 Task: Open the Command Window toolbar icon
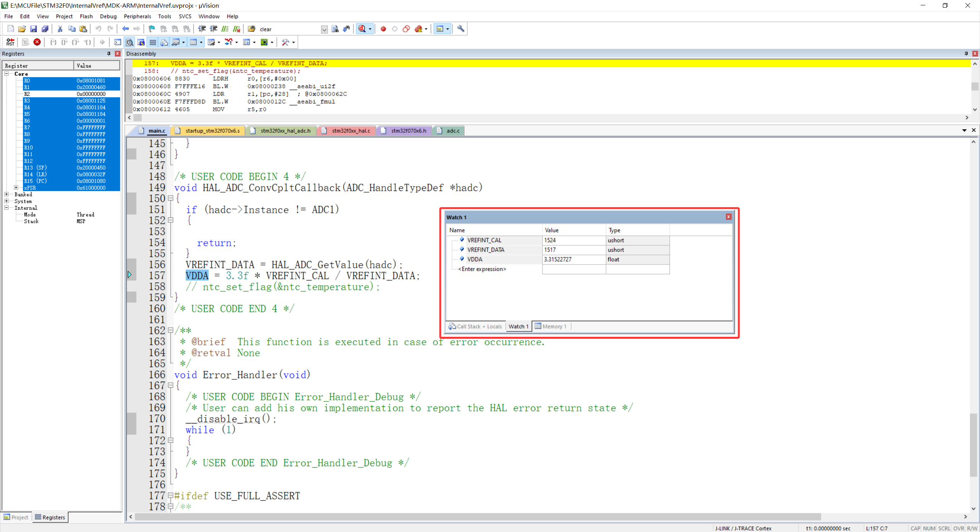(x=118, y=42)
